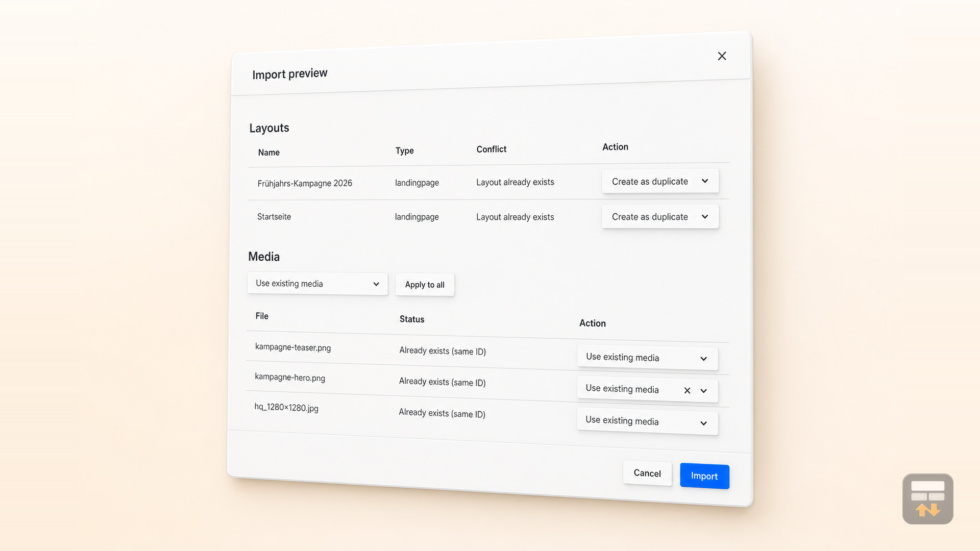Open Create as duplicate dropdown for Frühjahrs-Kampagne
980x551 pixels.
(x=660, y=181)
